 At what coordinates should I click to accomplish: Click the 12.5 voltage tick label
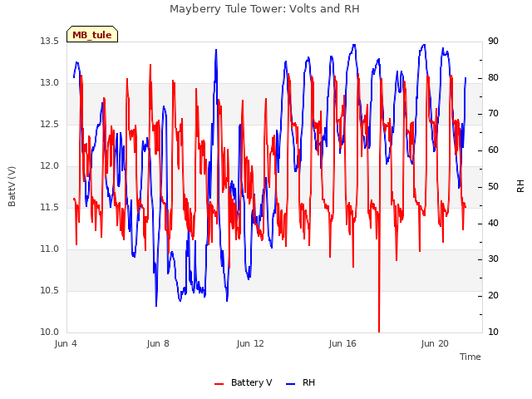pyautogui.click(x=50, y=125)
